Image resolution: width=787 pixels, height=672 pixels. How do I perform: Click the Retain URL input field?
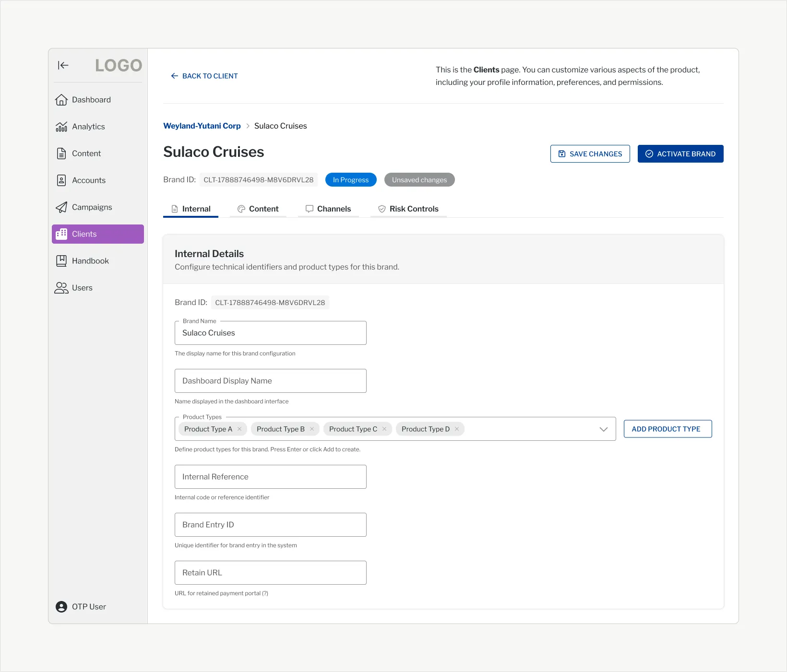tap(271, 573)
